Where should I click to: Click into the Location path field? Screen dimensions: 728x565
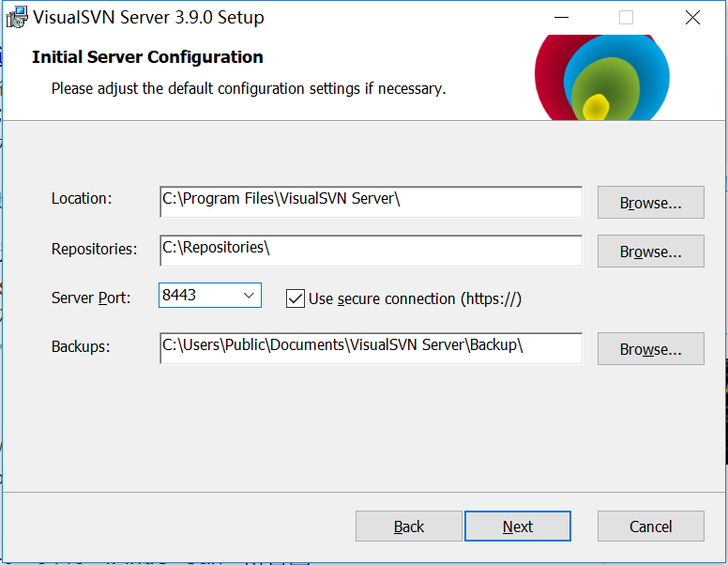coord(371,201)
